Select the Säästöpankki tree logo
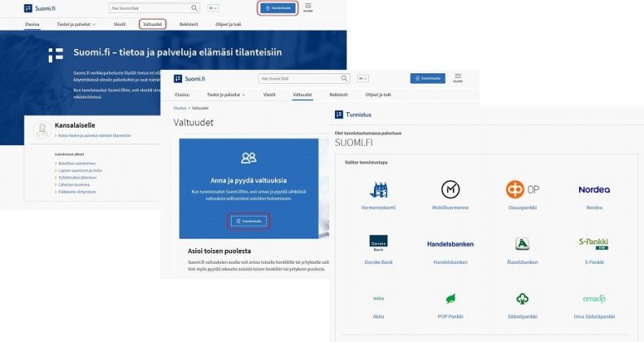Image resolution: width=644 pixels, height=342 pixels. [522, 299]
